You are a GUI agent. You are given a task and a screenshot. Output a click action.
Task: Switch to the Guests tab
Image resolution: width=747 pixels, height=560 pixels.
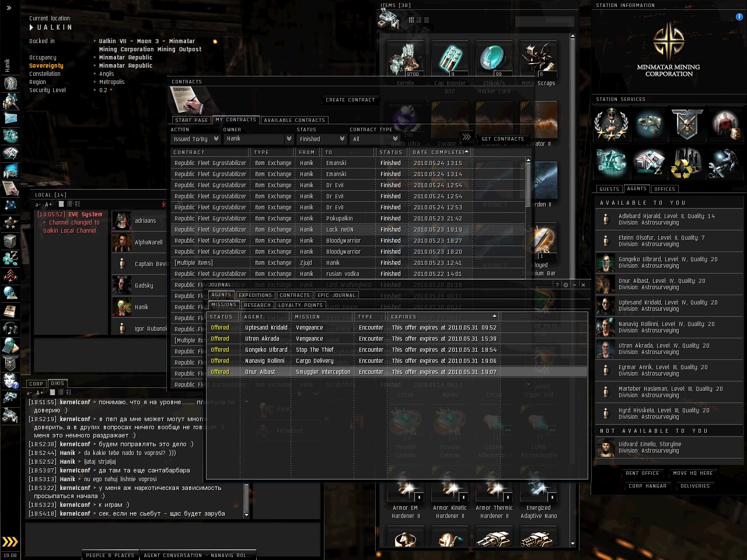[609, 189]
